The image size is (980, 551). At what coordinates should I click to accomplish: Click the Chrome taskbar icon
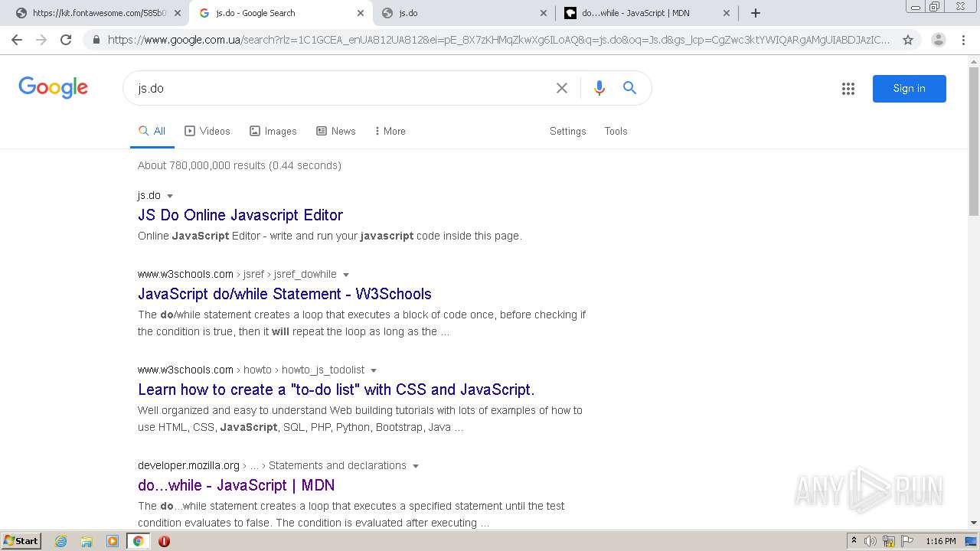(139, 541)
